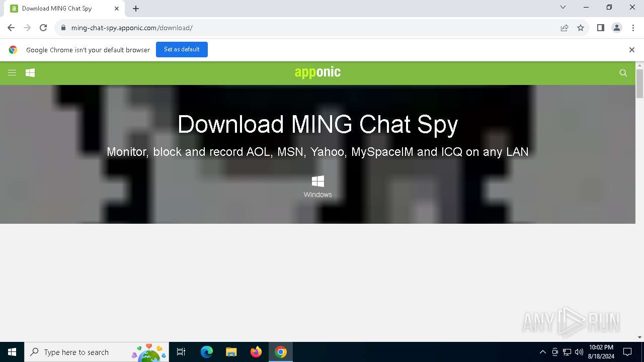Open the taskbar clock and date
Image resolution: width=644 pixels, height=362 pixels.
[601, 352]
